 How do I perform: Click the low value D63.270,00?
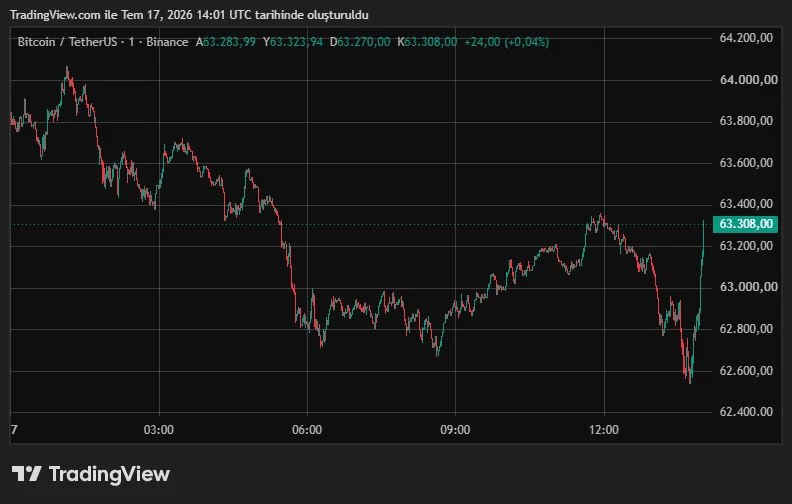click(360, 42)
